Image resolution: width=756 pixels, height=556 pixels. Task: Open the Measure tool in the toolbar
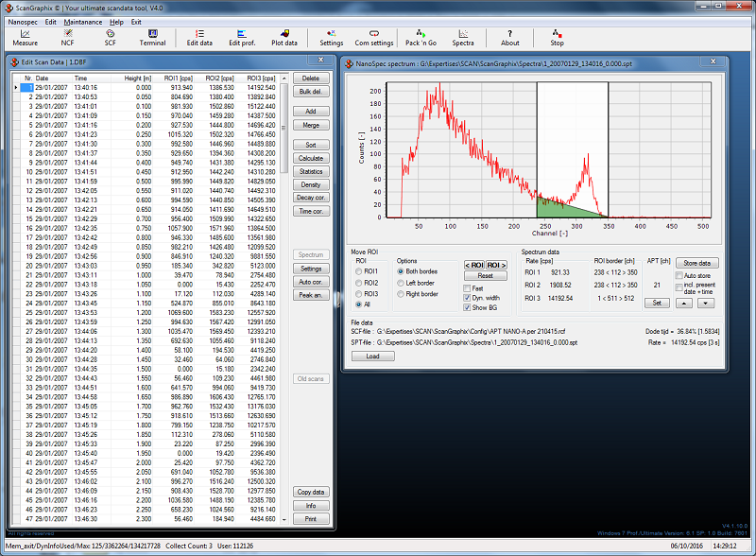25,37
